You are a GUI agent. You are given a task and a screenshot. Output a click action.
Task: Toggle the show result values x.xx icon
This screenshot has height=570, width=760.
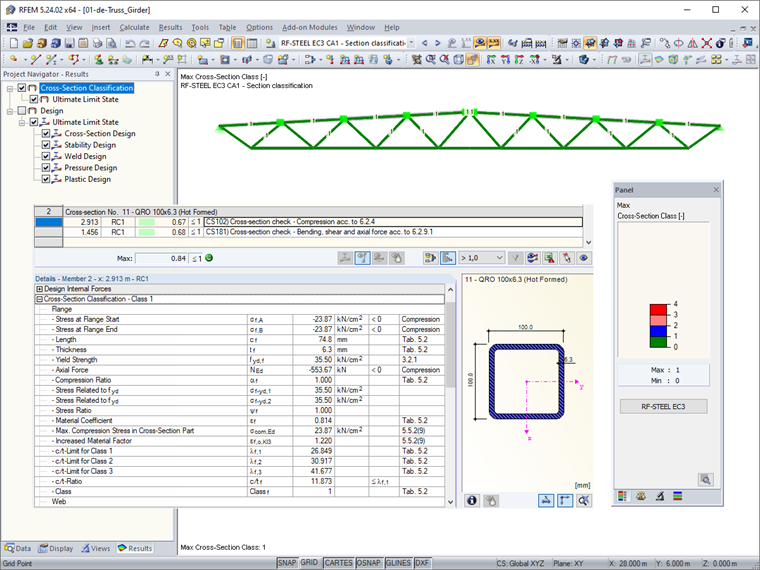click(x=494, y=43)
